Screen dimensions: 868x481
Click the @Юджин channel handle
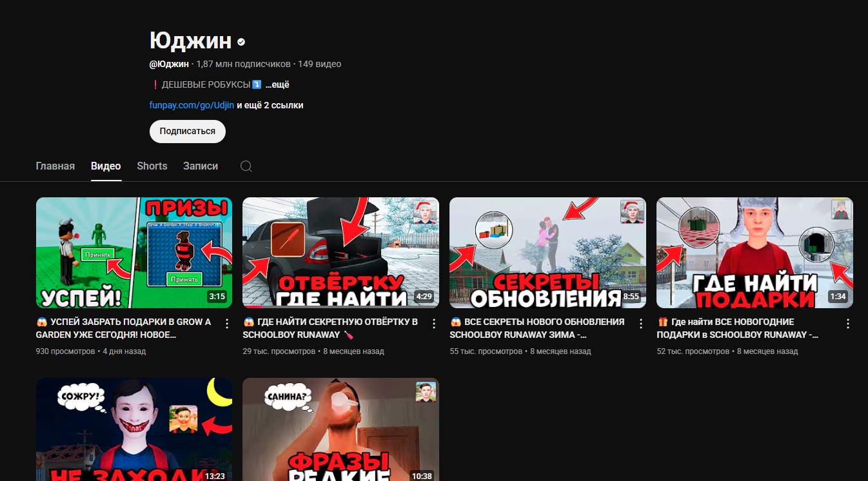169,64
